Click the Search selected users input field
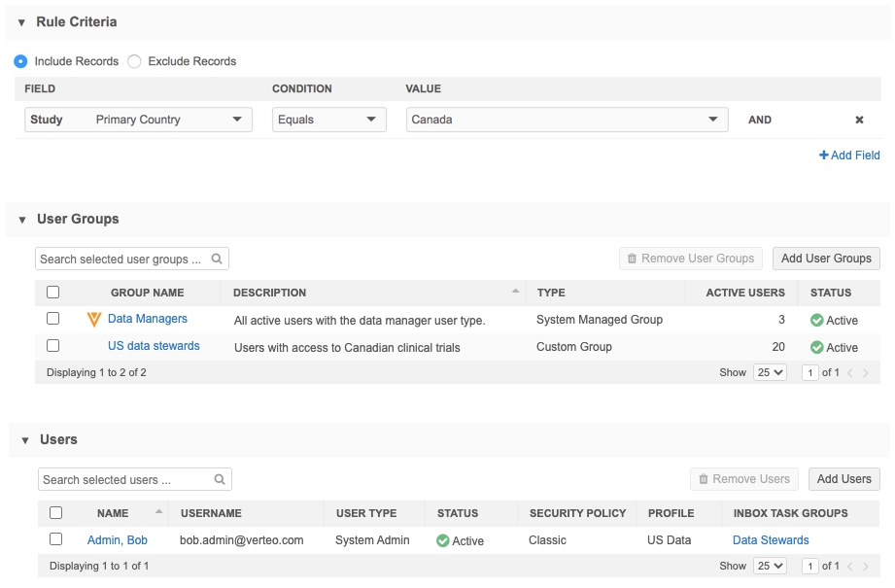Image resolution: width=895 pixels, height=588 pixels. click(124, 479)
